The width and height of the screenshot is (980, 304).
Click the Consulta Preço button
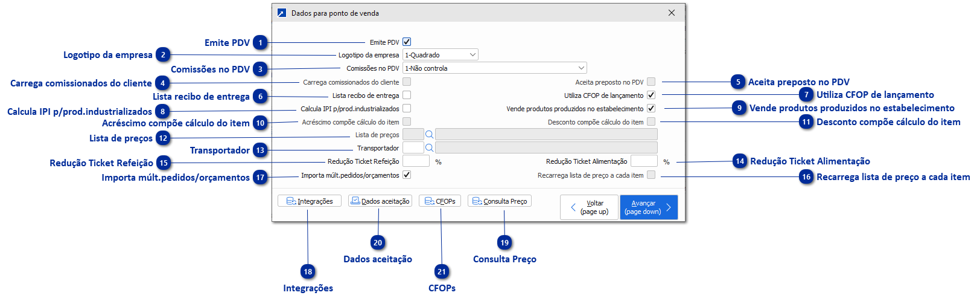click(x=500, y=201)
